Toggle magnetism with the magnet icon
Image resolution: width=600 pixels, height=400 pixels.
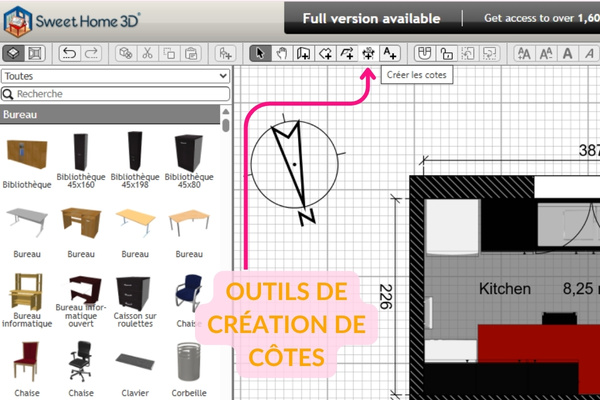424,53
